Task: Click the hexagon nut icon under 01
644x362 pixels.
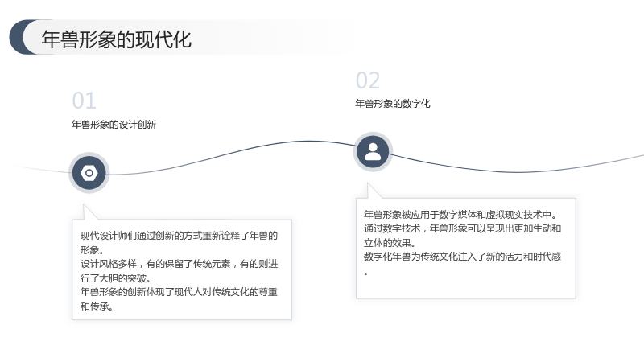Action: coord(89,173)
